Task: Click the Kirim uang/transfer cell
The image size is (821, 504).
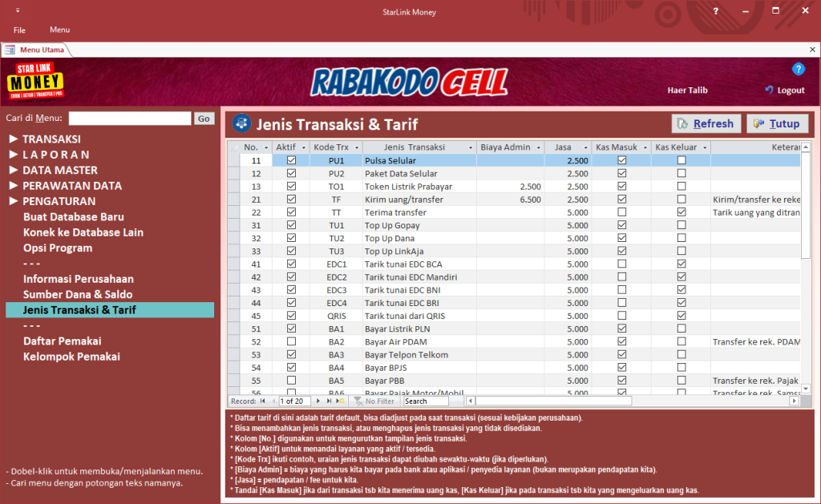Action: point(419,200)
